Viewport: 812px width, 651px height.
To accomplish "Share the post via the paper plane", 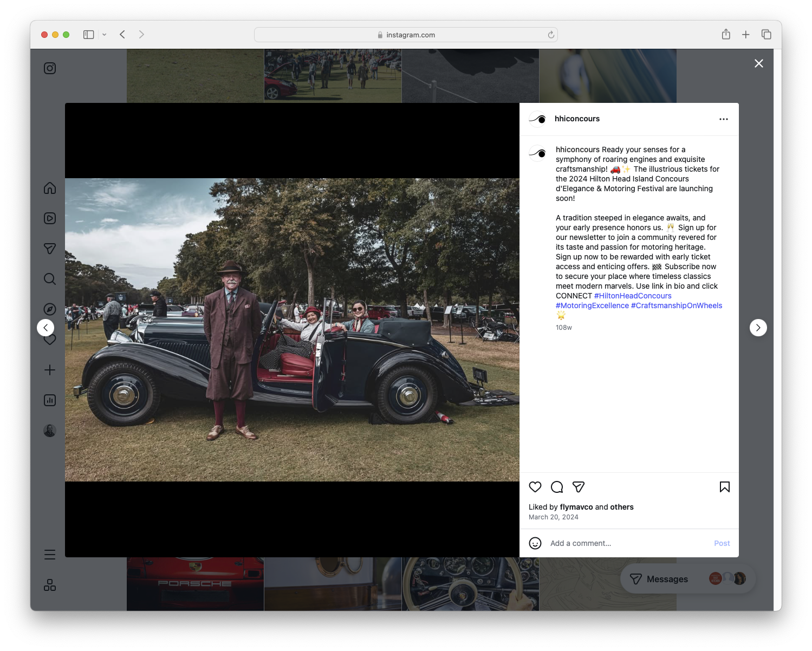I will click(579, 487).
